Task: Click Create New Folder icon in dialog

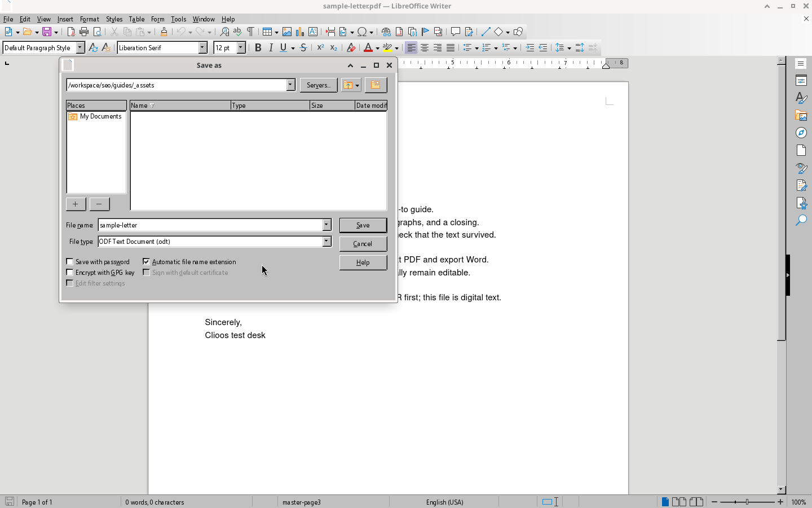Action: (376, 85)
